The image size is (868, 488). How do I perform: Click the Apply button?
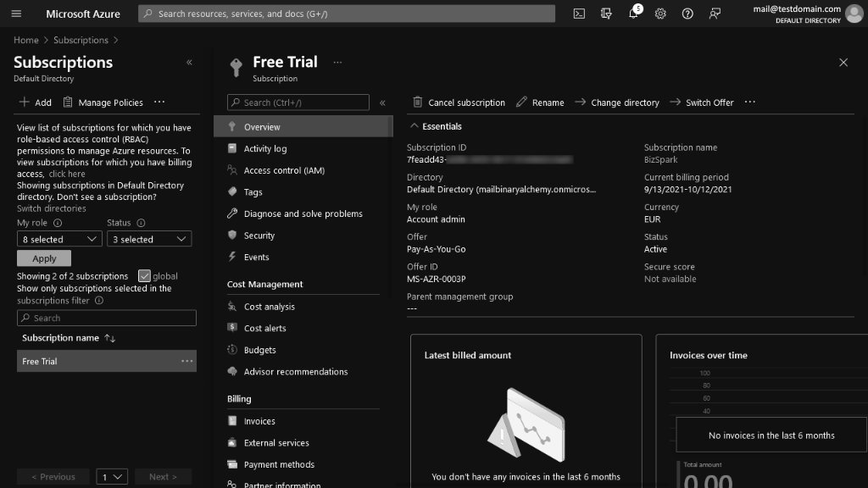pyautogui.click(x=44, y=258)
